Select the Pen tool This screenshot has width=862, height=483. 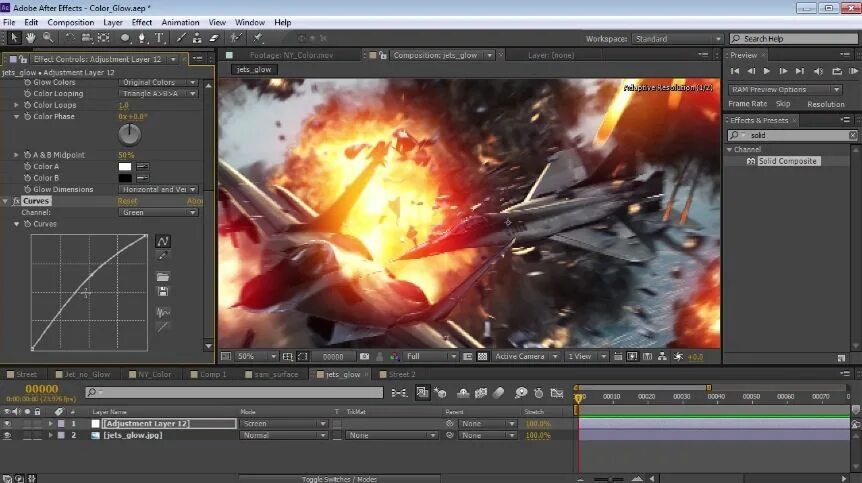tap(141, 38)
